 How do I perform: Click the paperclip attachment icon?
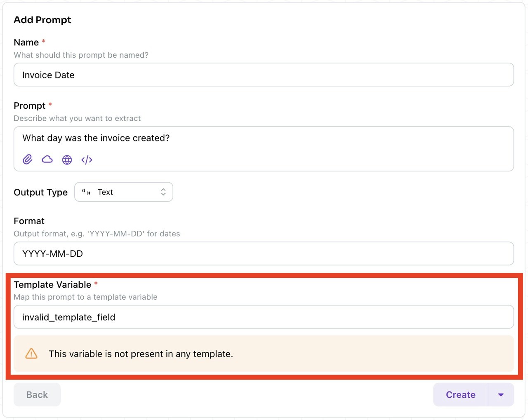pyautogui.click(x=28, y=160)
